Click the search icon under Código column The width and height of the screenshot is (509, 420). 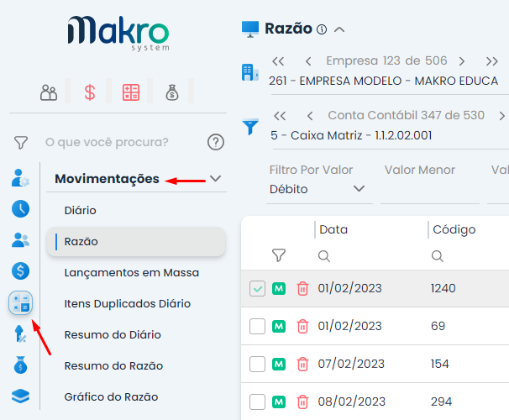[438, 256]
